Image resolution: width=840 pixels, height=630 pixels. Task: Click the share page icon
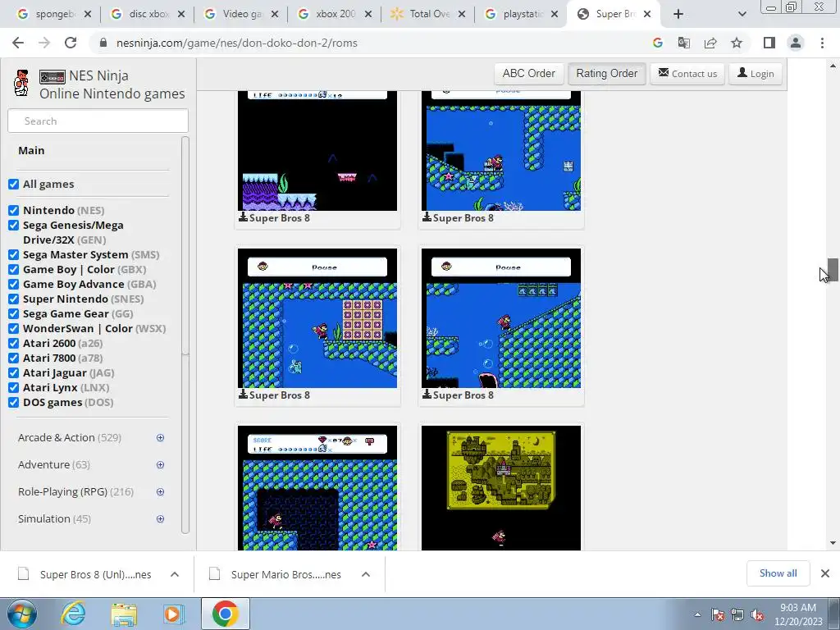click(710, 43)
